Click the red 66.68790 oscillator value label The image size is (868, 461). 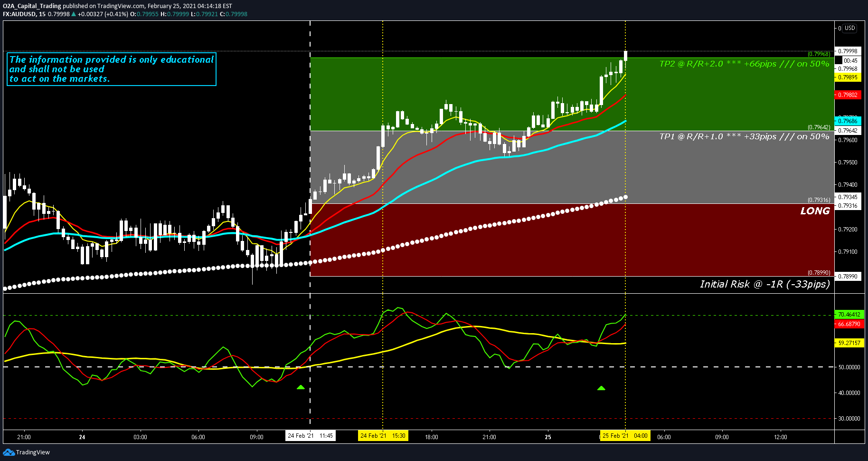[x=849, y=324]
